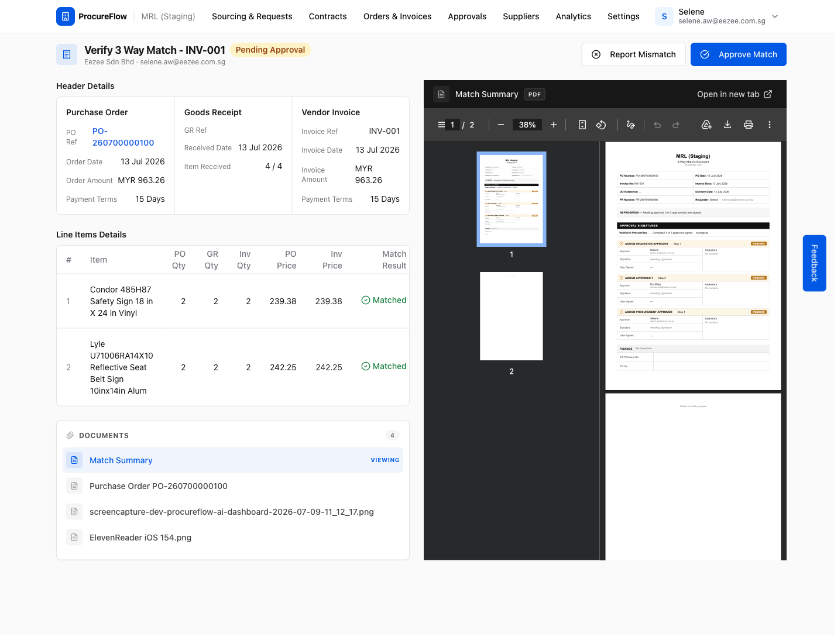Viewport: 834px width, 644px height.
Task: Open the Approvals section
Action: click(x=467, y=16)
